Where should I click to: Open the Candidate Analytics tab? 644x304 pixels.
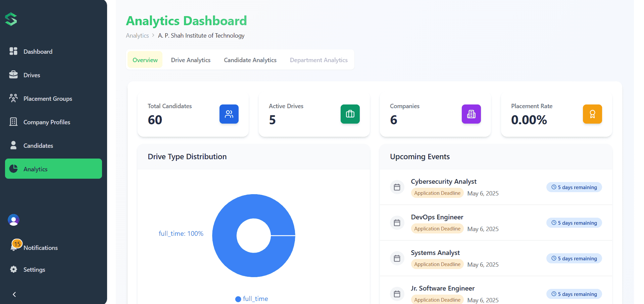pyautogui.click(x=250, y=60)
